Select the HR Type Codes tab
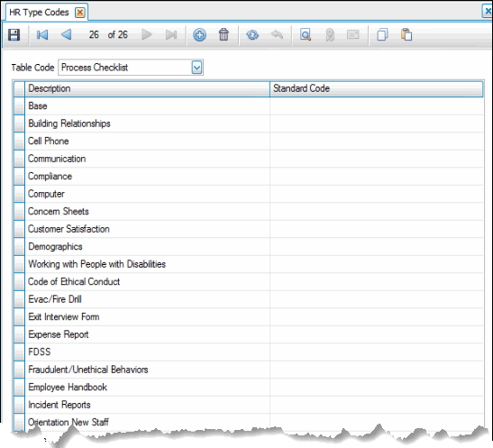This screenshot has height=448, width=493. (x=39, y=13)
